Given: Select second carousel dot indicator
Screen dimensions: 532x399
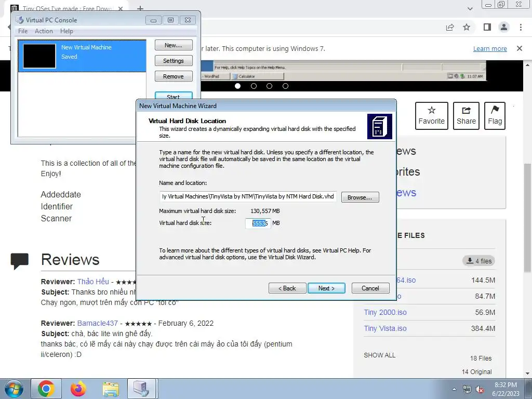Looking at the screenshot, I should tap(254, 86).
